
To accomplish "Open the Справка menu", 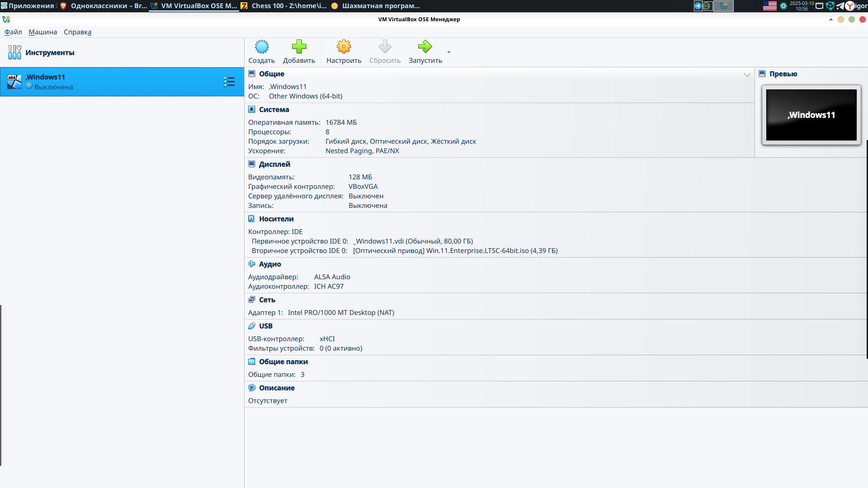I will pos(77,32).
